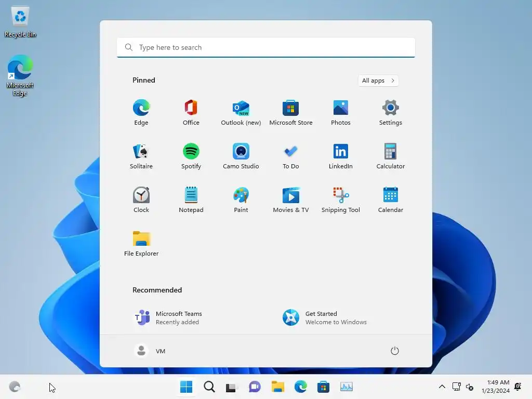Open Calendar app
The image size is (532, 399).
[x=391, y=200]
